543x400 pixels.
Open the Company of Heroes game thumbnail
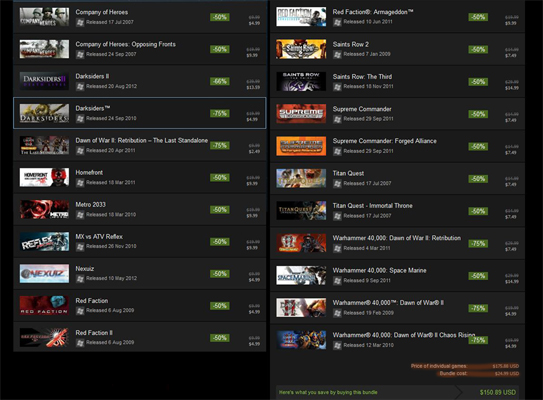click(44, 17)
